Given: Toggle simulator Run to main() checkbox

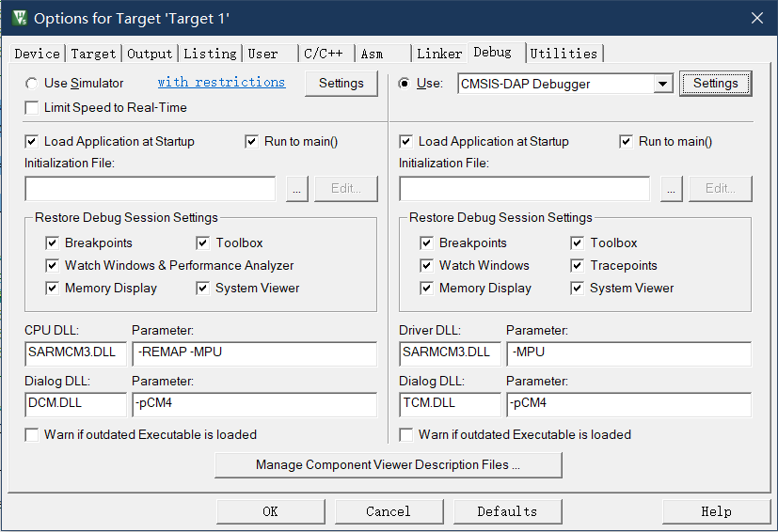Looking at the screenshot, I should pos(251,141).
